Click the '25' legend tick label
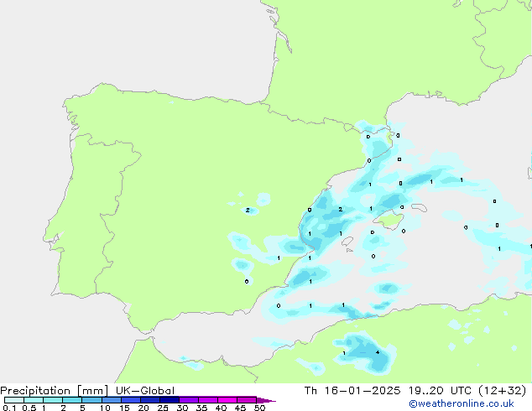This screenshot has height=411, width=532. point(163,408)
